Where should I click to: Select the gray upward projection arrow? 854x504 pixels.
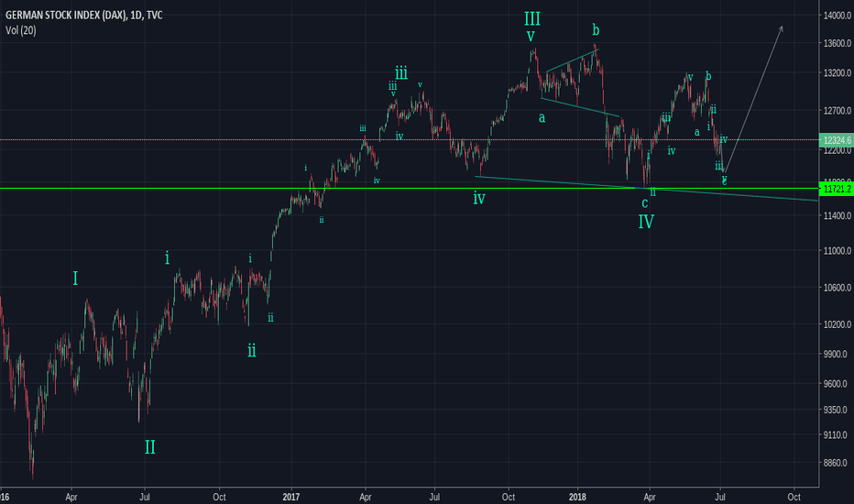753,99
